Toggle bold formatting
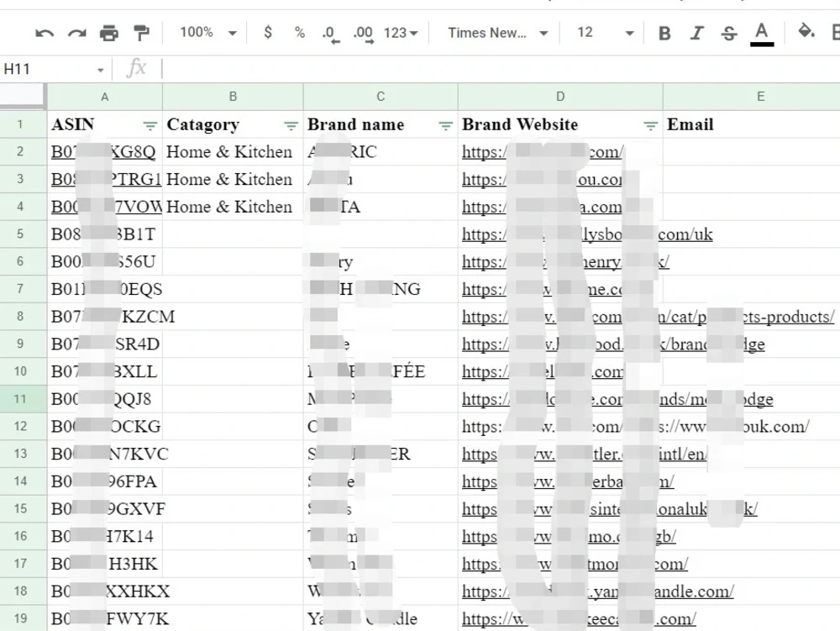Screen dimensions: 840x631 [664, 34]
